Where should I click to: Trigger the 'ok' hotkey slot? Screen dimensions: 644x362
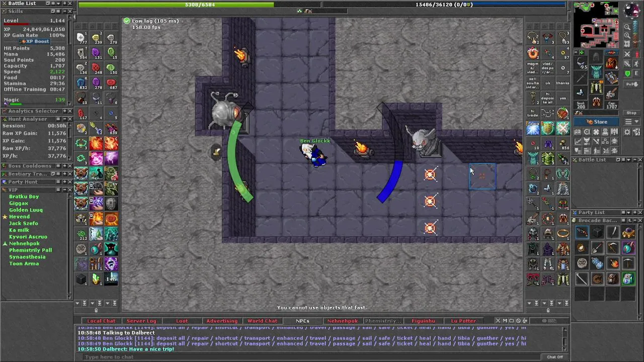pos(548,83)
